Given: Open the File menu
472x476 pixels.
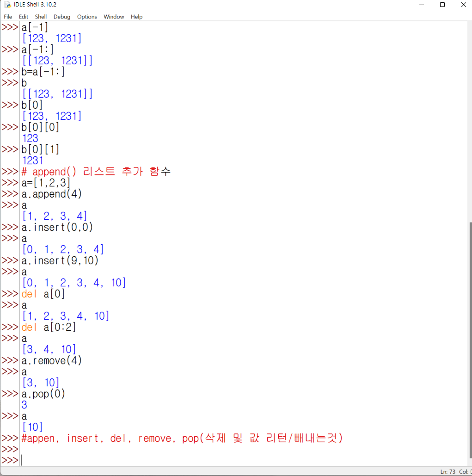Looking at the screenshot, I should (8, 17).
